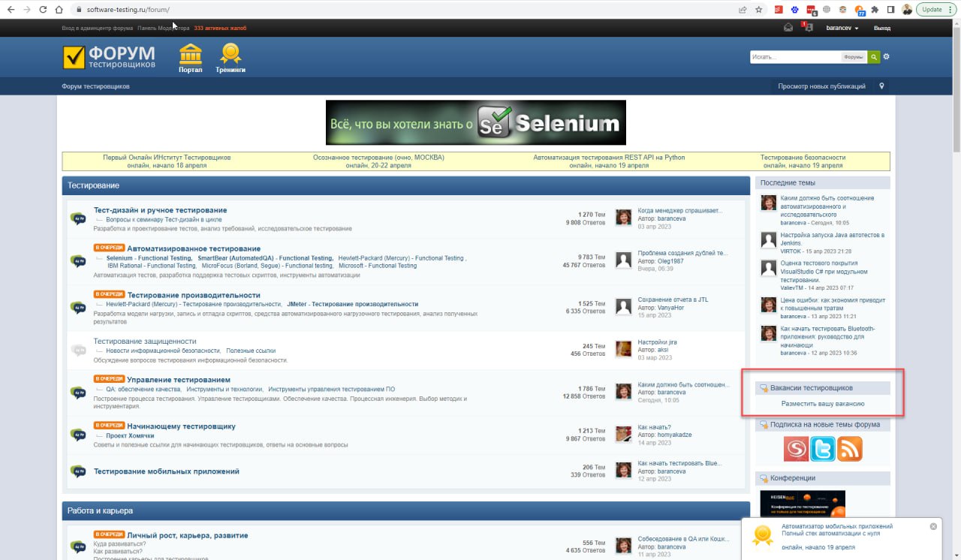Click the avatar next to Как начать? post
The width and height of the screenshot is (961, 560).
pos(623,434)
